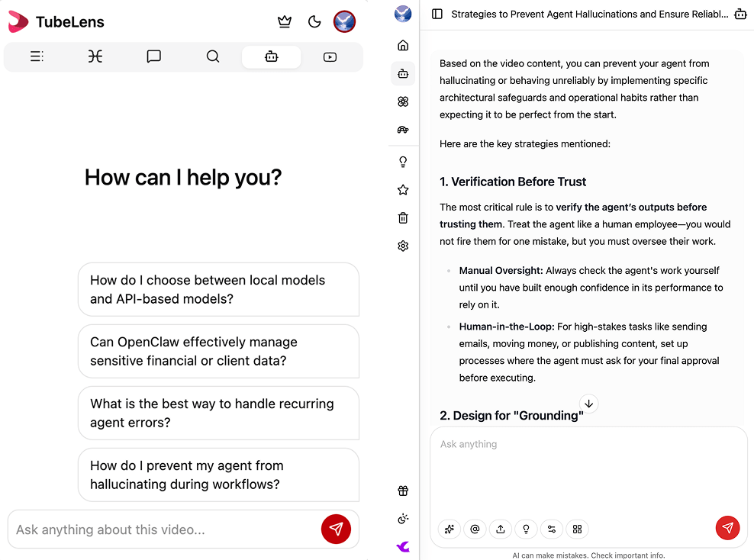Image resolution: width=754 pixels, height=560 pixels.
Task: Click the scroll-to-bottom arrow in the chat
Action: (588, 404)
